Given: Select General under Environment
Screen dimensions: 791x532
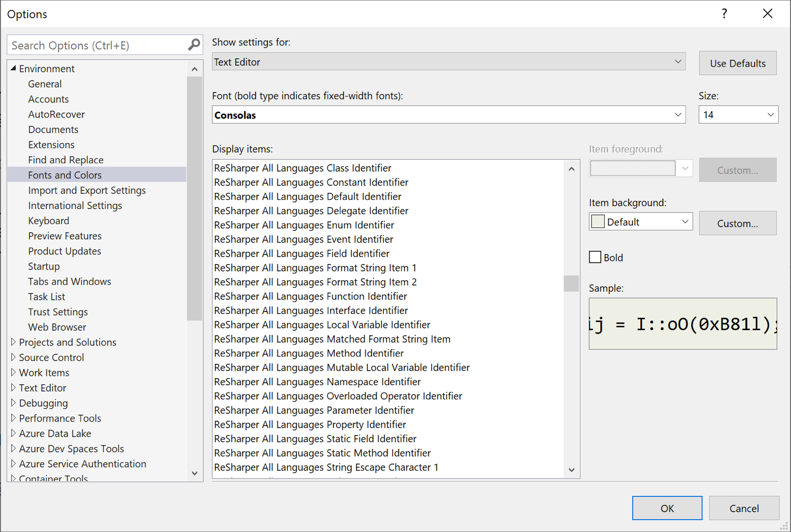Looking at the screenshot, I should (45, 84).
